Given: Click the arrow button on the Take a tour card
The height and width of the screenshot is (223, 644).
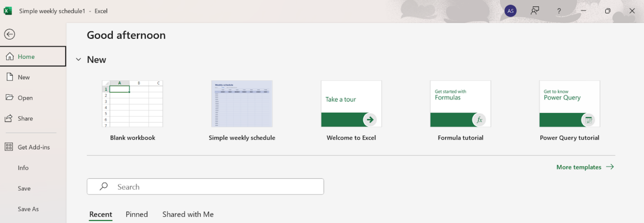Looking at the screenshot, I should (370, 120).
